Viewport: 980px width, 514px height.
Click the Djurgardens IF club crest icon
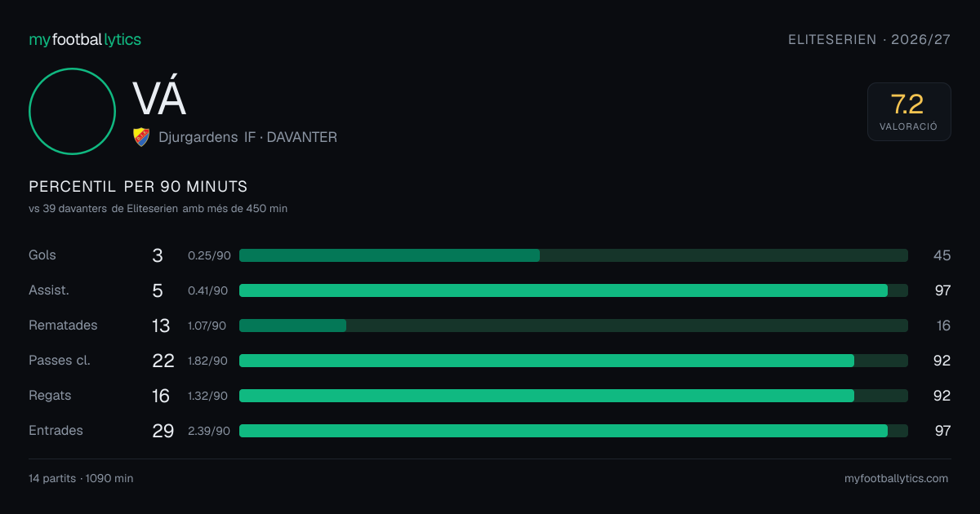pos(141,137)
